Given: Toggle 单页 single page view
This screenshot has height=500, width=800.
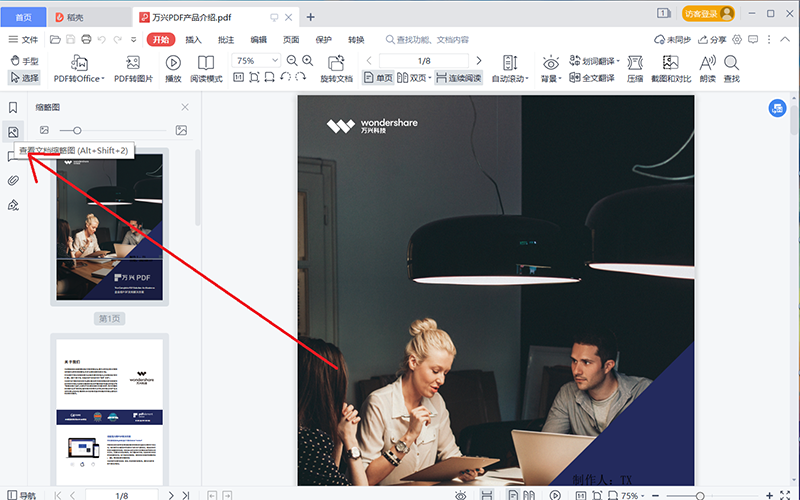Looking at the screenshot, I should [378, 77].
